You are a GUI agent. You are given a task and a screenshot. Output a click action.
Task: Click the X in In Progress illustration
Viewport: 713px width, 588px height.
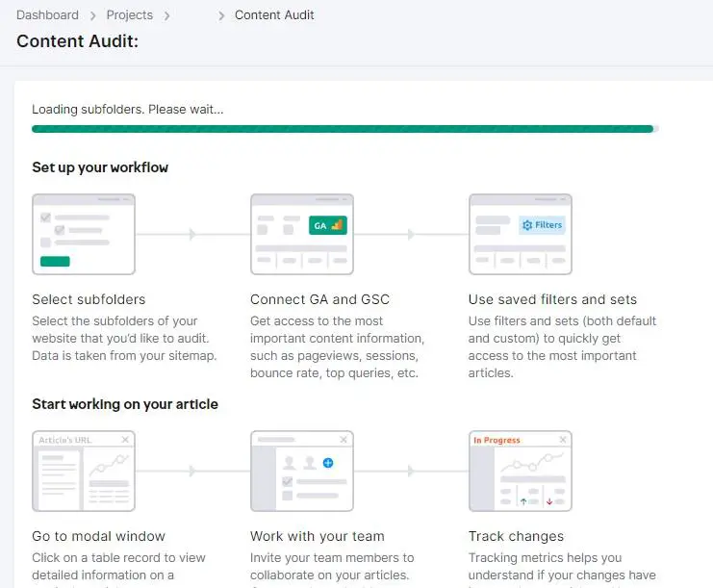[563, 439]
